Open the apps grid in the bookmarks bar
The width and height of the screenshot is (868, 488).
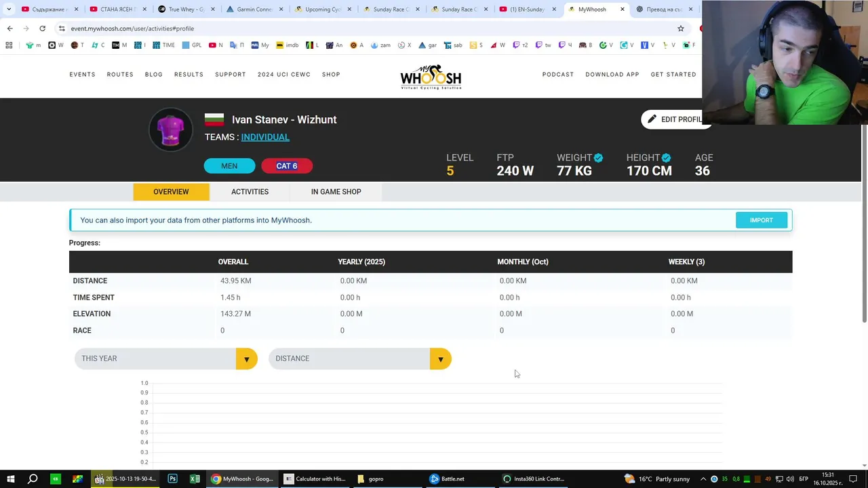click(x=9, y=45)
